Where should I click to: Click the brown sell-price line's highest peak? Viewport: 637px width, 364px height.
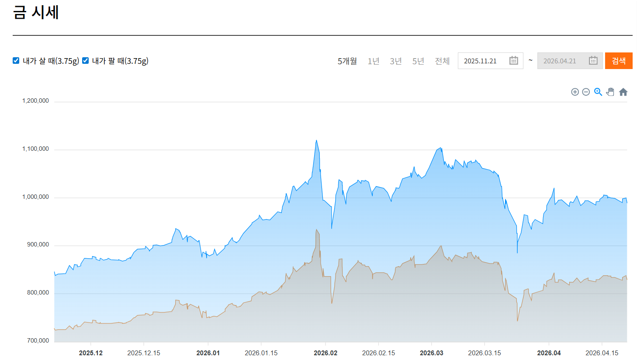pos(316,229)
